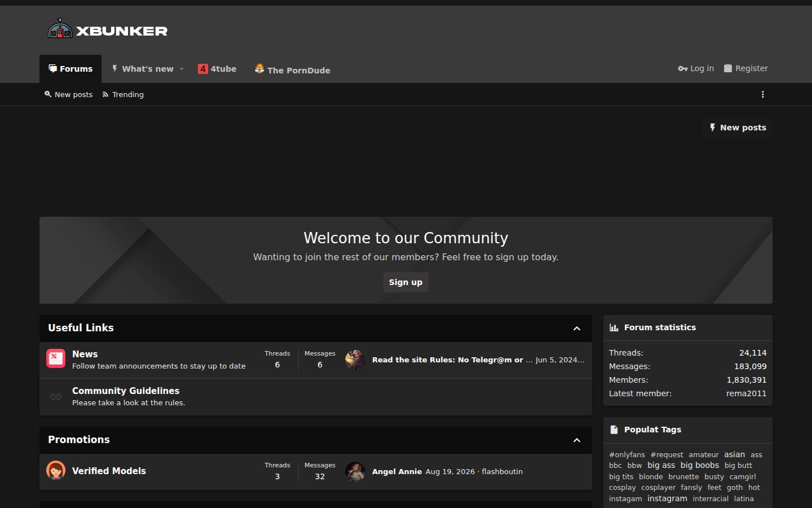This screenshot has height=508, width=812.
Task: Open the Verified Models forum
Action: [x=109, y=471]
